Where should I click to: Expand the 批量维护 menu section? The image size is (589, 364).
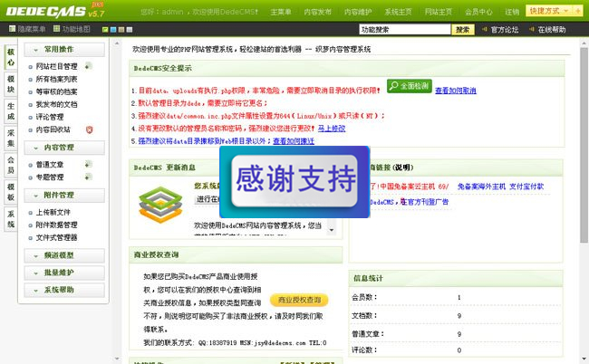[x=64, y=273]
